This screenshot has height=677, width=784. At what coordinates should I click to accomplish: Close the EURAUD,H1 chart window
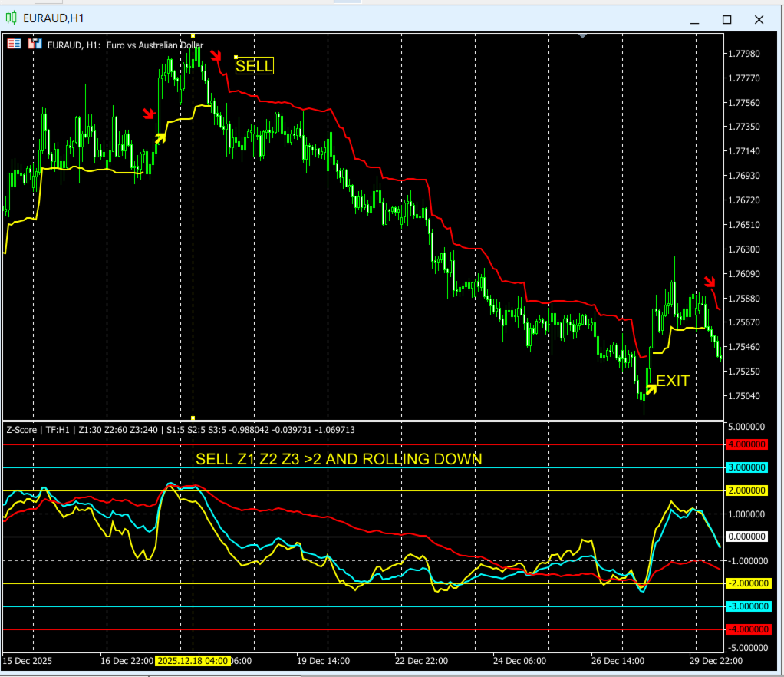pyautogui.click(x=759, y=20)
